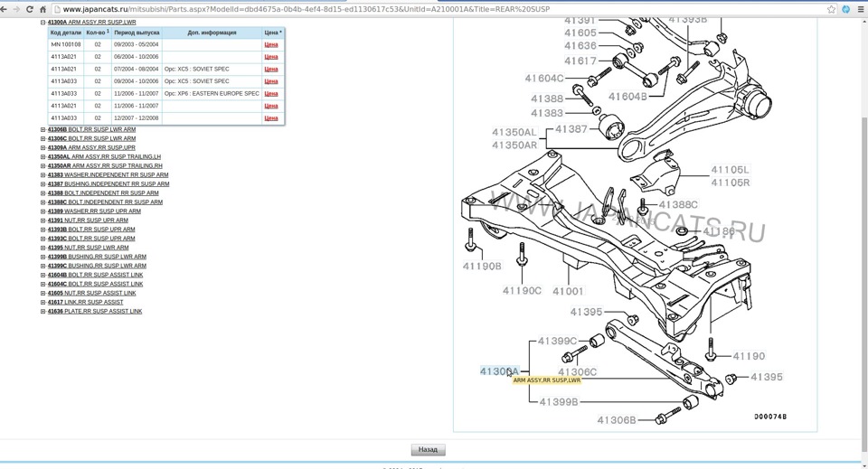The height and width of the screenshot is (469, 868).
Task: Expand the 41309A ARM ASSY,RR SUSP,UPR node
Action: pos(42,147)
